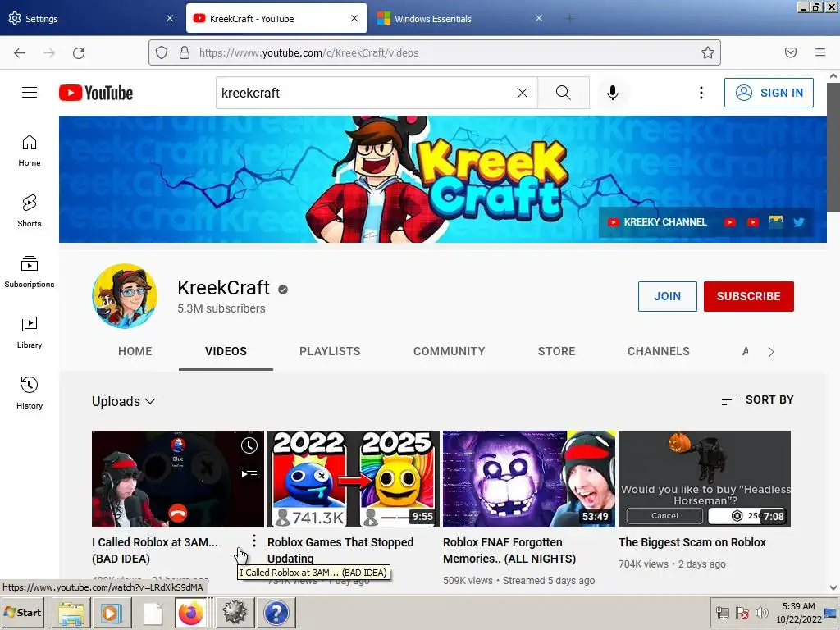Play the Headless Horseman video thumbnail
840x630 pixels.
[705, 479]
